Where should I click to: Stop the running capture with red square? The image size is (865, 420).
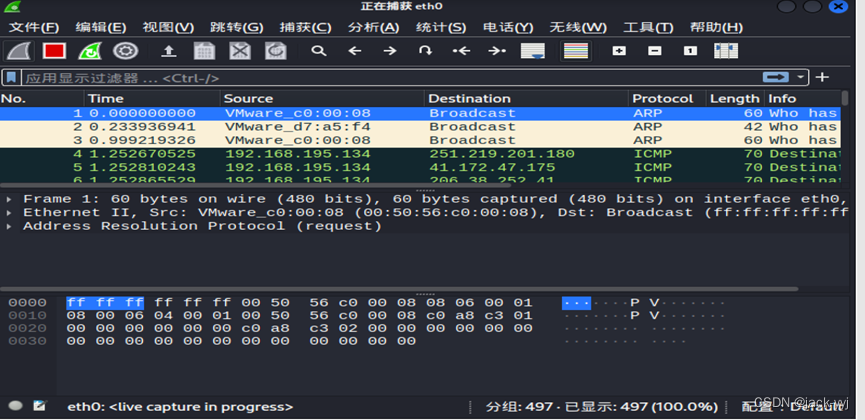55,51
